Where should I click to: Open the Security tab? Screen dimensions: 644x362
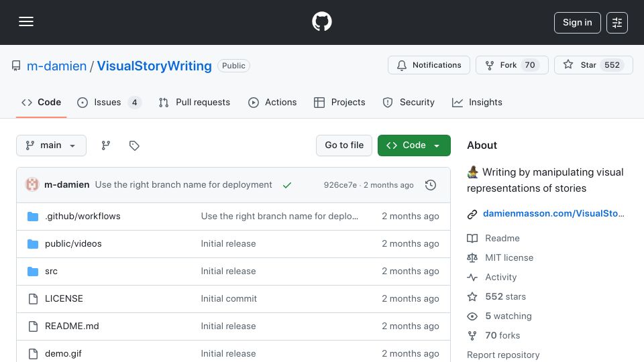[409, 102]
